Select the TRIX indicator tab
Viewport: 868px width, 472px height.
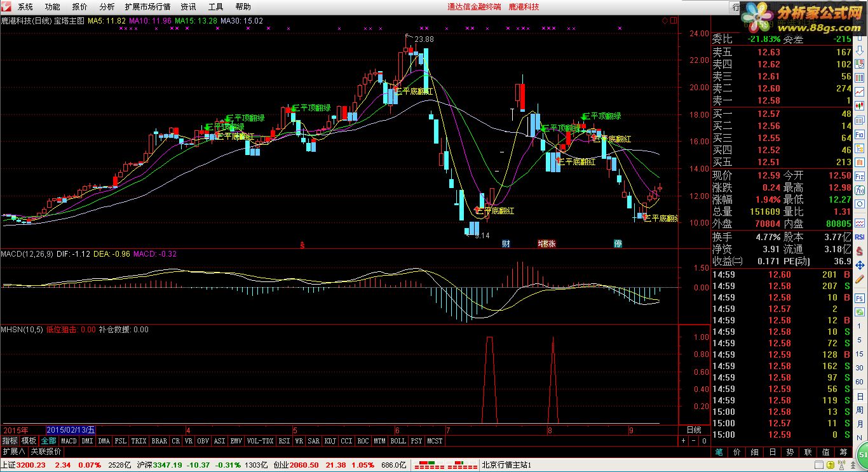[x=139, y=440]
